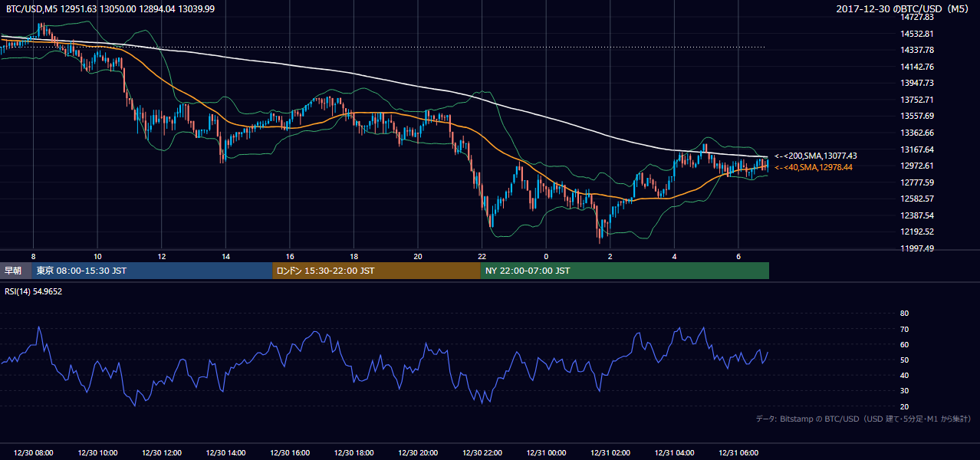Select the RSI axis level 50
The height and width of the screenshot is (460, 980).
[904, 360]
